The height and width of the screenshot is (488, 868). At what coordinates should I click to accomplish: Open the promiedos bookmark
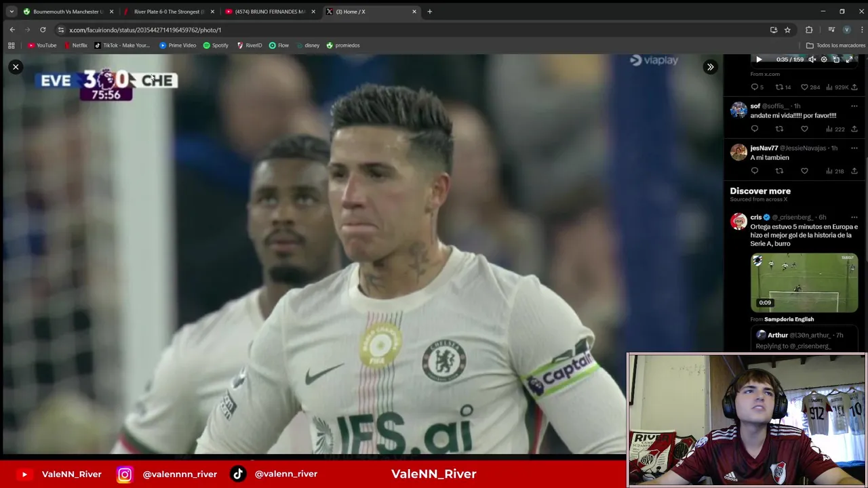[342, 45]
